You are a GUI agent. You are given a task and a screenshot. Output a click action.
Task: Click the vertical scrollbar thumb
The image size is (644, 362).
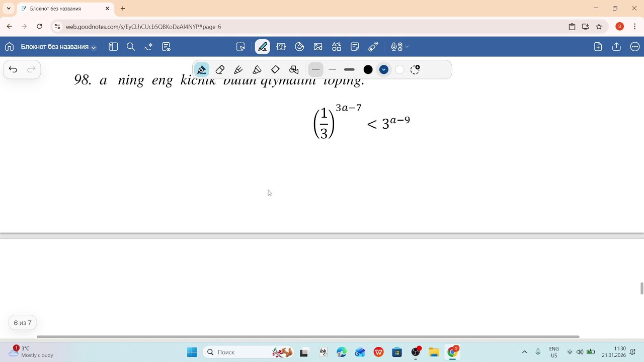641,289
